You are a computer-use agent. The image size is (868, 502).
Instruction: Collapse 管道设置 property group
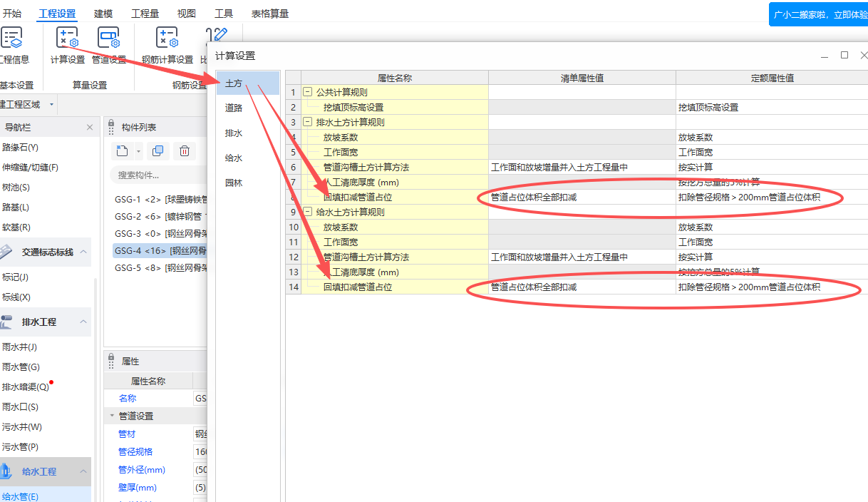[111, 416]
